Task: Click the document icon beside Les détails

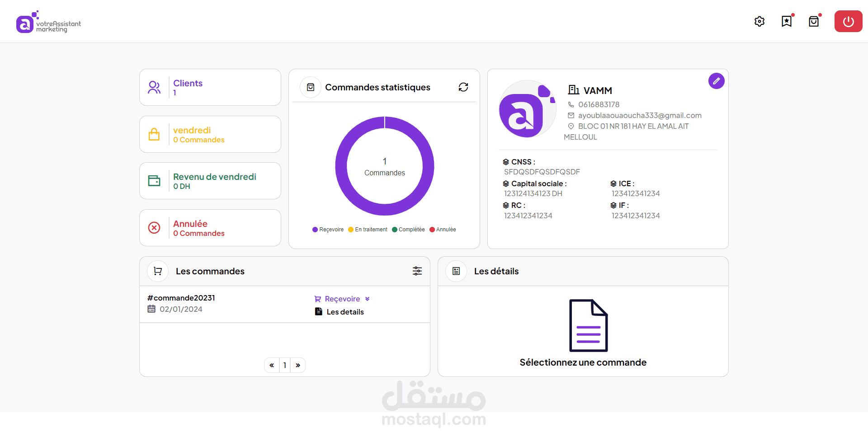Action: click(x=456, y=271)
